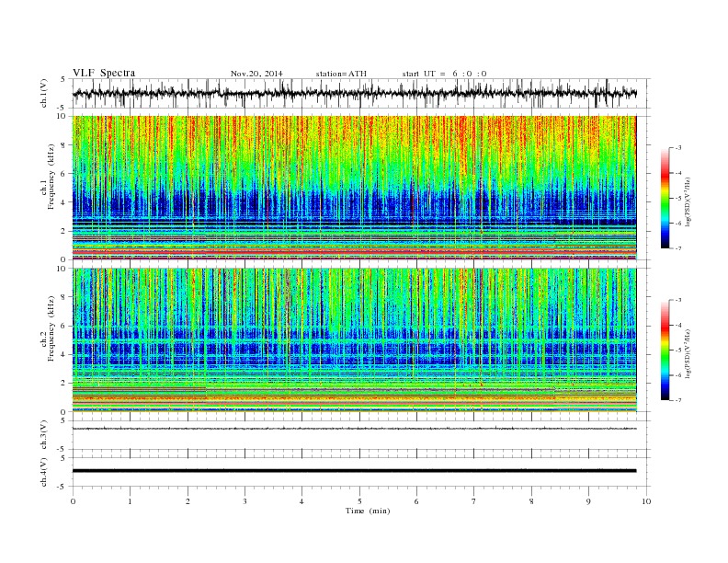This screenshot has height=563, width=728.
Task: Click the "-5" tick of the ch.1(V) axis
Action: [x=63, y=109]
